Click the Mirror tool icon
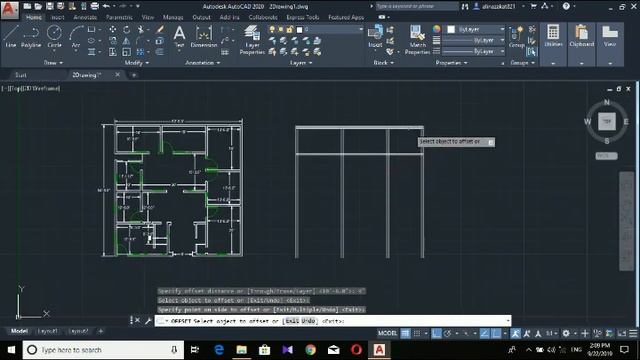Image resolution: width=640 pixels, height=360 pixels. [x=127, y=41]
